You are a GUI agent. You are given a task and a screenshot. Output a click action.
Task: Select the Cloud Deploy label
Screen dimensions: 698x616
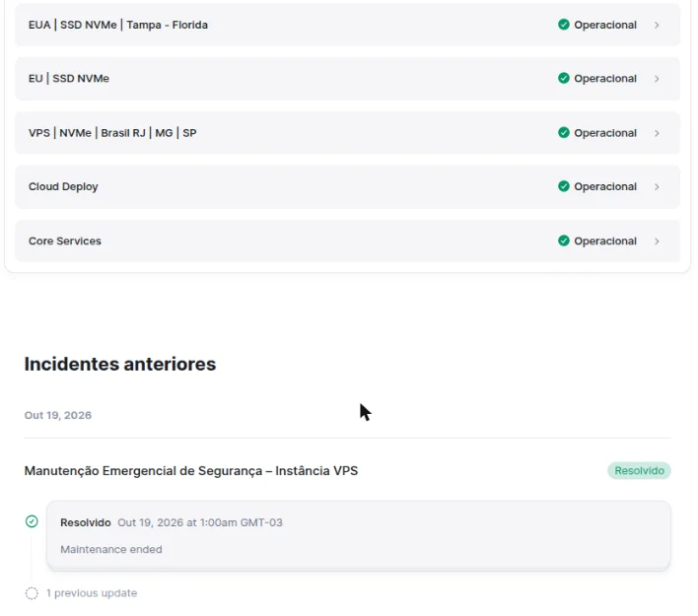[x=63, y=186]
